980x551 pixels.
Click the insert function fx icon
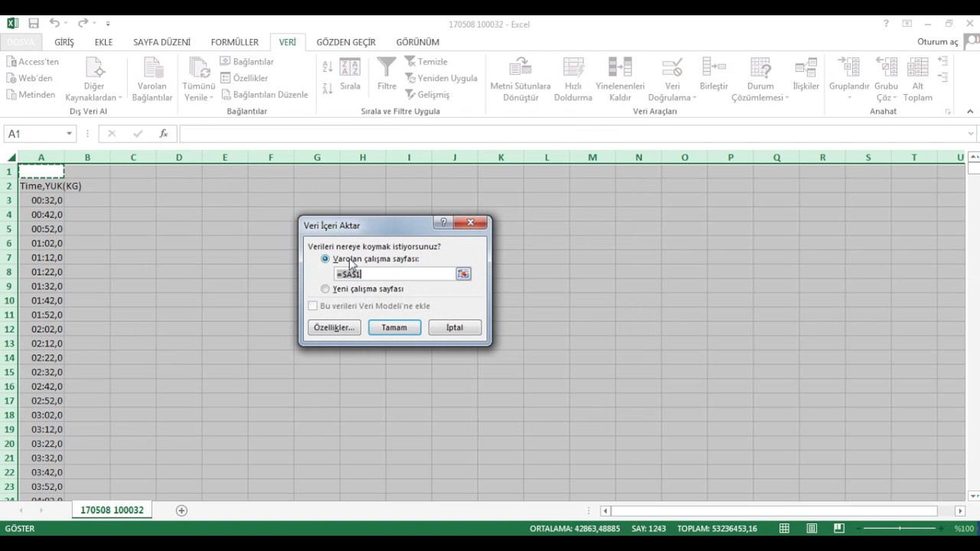click(163, 134)
